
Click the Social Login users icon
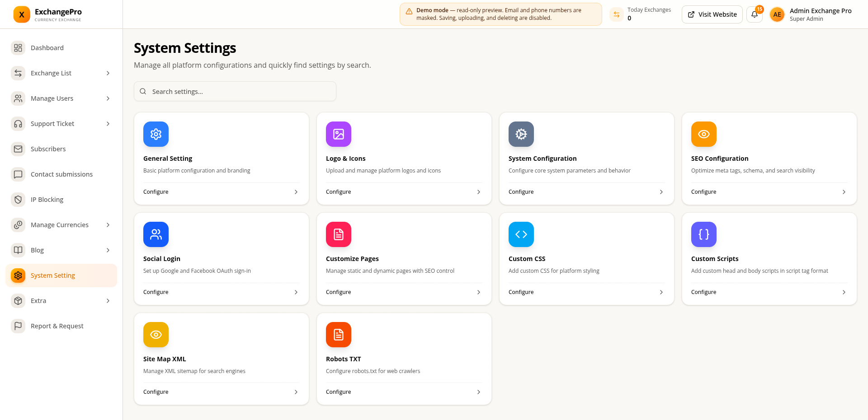tap(156, 234)
